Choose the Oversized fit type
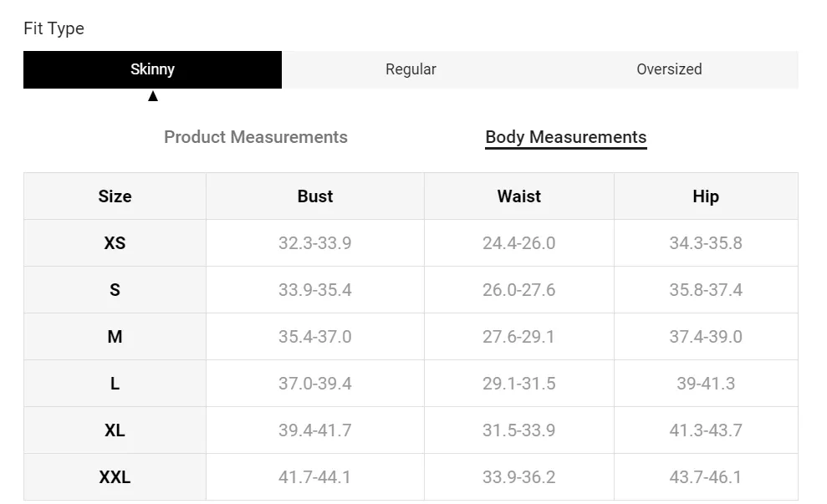Viewport: 827px width, 504px height. 669,69
